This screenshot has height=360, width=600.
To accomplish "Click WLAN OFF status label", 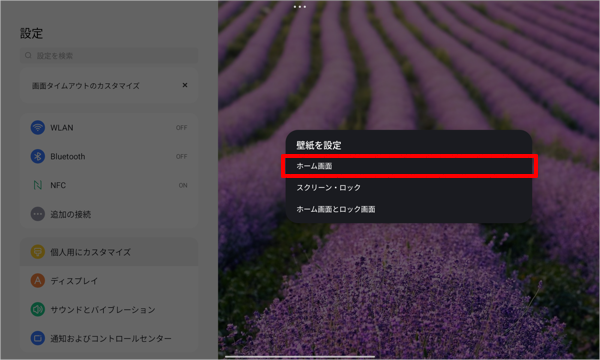I will coord(181,127).
